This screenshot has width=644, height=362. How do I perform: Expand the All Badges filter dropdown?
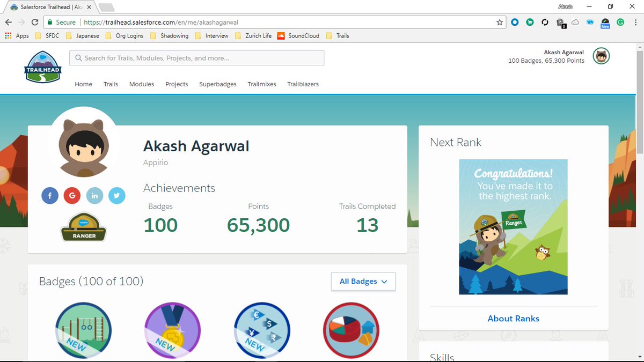363,282
